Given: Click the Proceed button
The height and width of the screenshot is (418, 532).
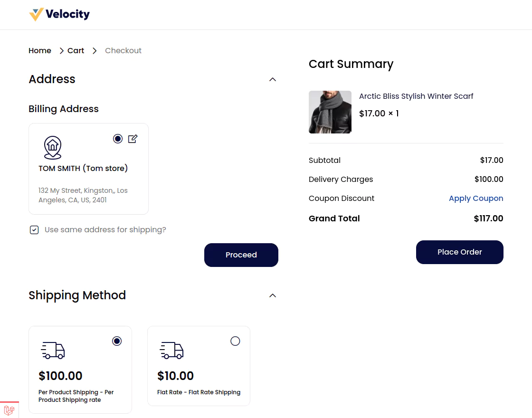Looking at the screenshot, I should pos(241,255).
